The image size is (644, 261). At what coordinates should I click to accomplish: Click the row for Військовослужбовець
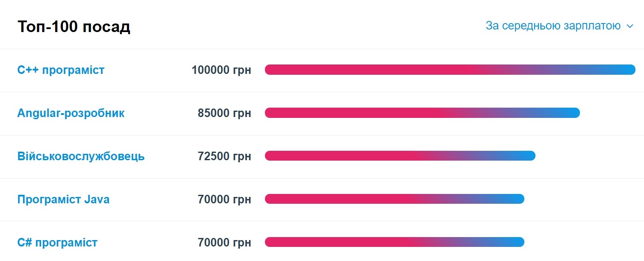click(322, 156)
